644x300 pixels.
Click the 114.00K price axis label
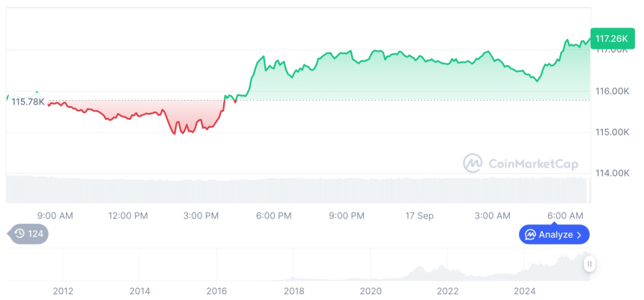[612, 173]
